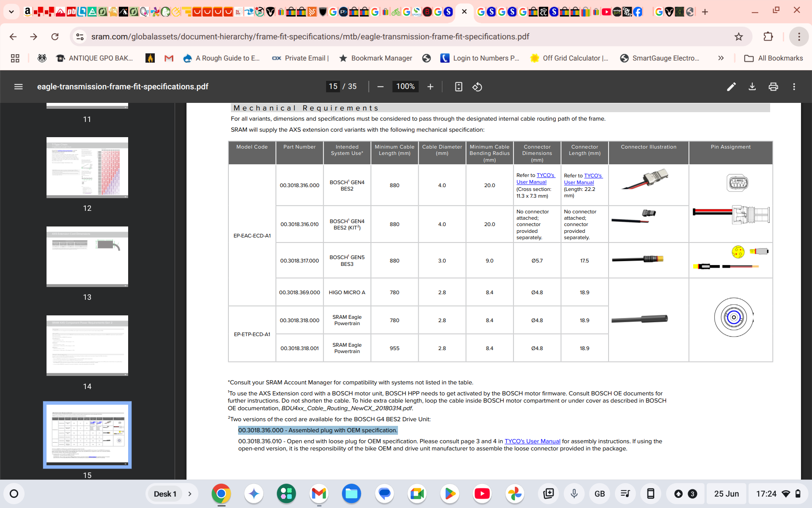The height and width of the screenshot is (508, 812).
Task: Open the All Bookmarks folder
Action: pos(774,58)
